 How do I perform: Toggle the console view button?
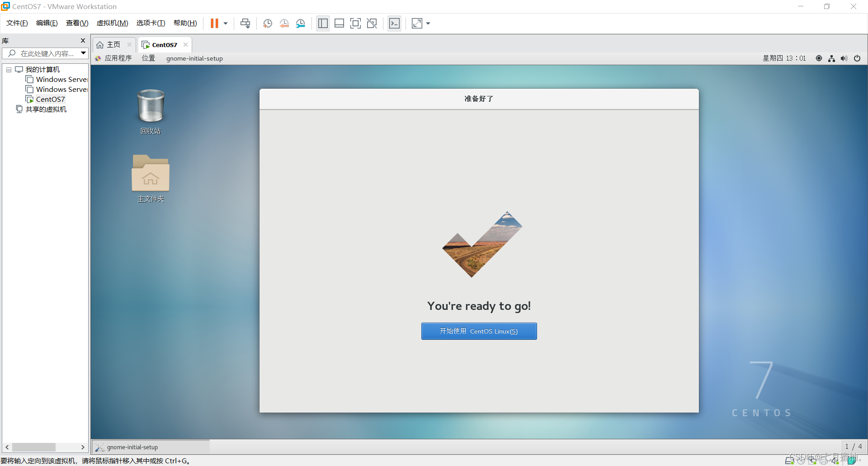point(394,23)
